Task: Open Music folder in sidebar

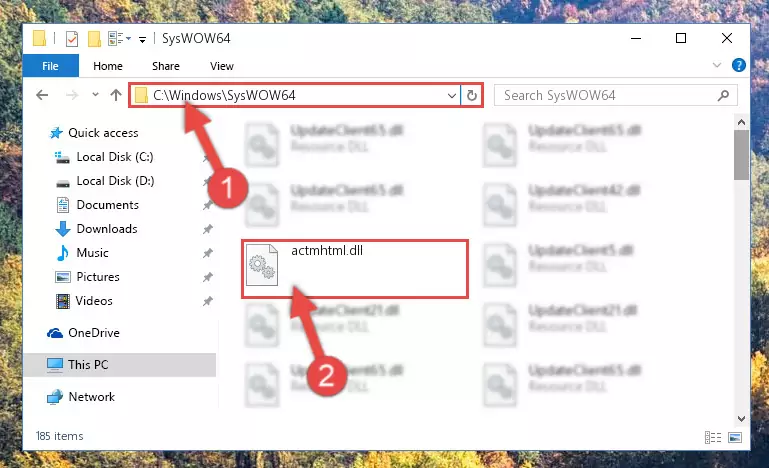Action: pyautogui.click(x=92, y=253)
